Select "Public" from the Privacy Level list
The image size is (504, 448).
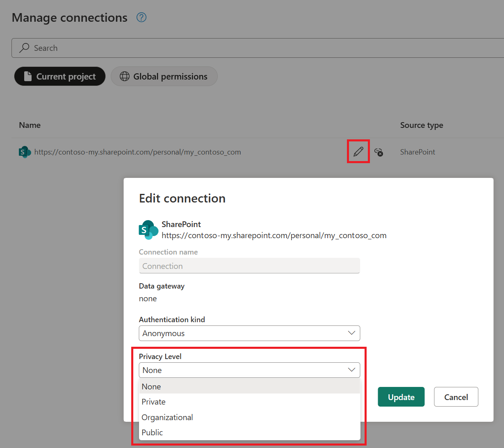(152, 432)
